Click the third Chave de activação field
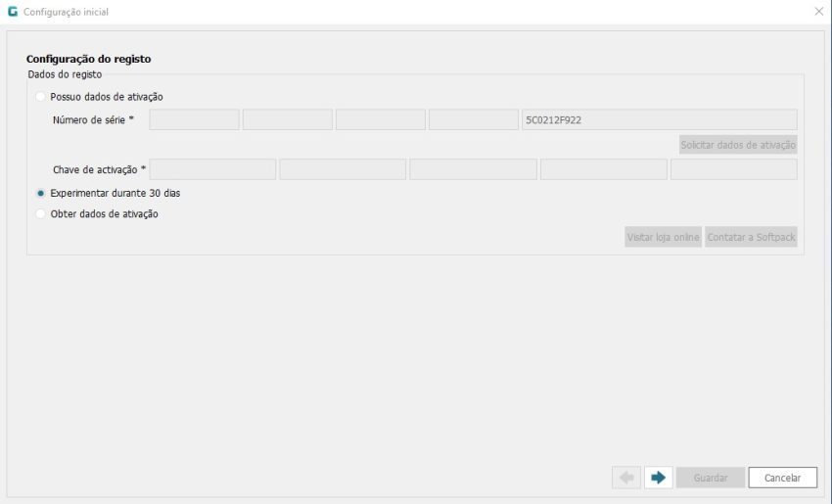The image size is (832, 504). click(x=473, y=170)
